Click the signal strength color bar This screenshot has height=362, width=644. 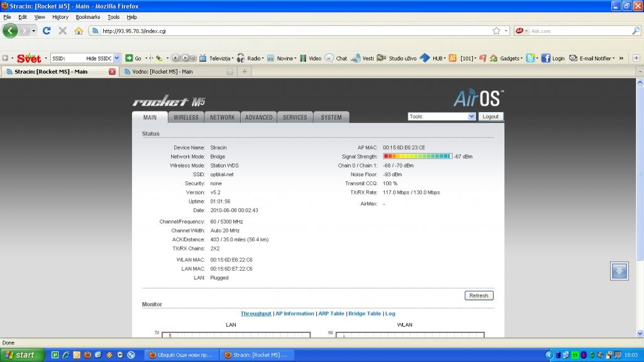(417, 156)
